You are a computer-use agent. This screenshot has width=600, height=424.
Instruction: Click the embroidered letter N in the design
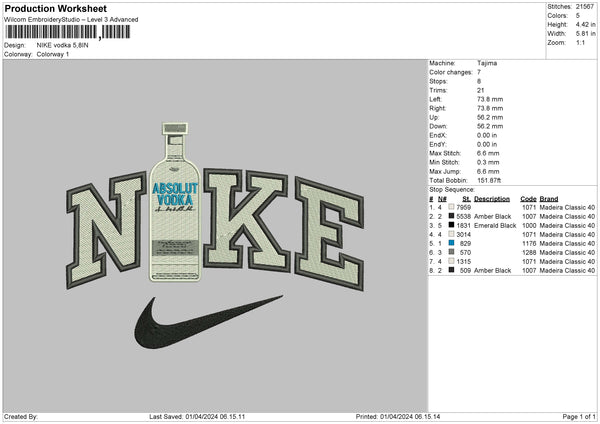[x=106, y=229]
